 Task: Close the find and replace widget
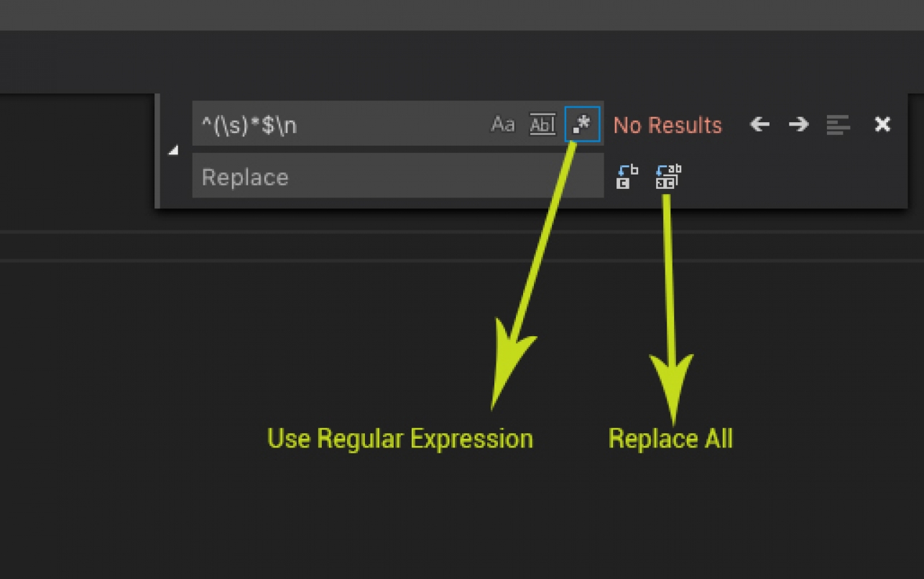click(x=882, y=124)
